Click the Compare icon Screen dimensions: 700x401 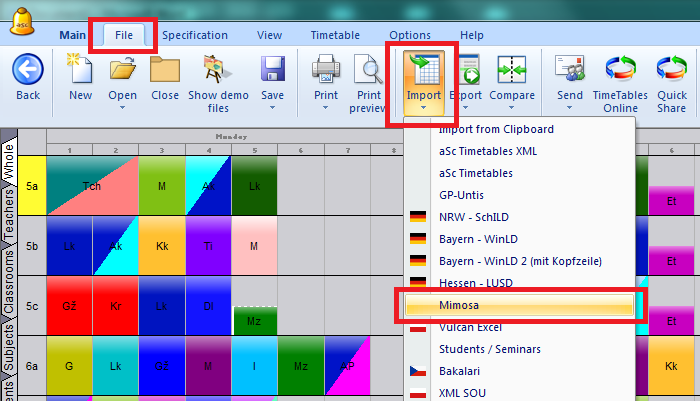512,69
